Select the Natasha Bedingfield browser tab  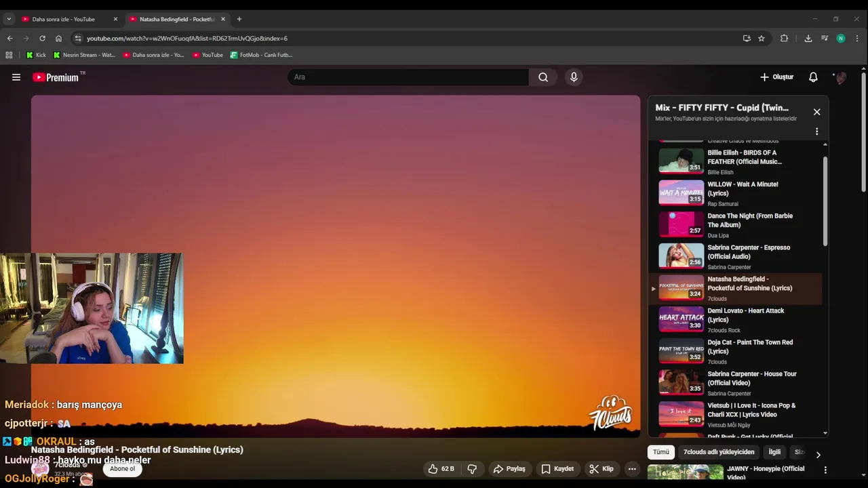click(x=176, y=19)
